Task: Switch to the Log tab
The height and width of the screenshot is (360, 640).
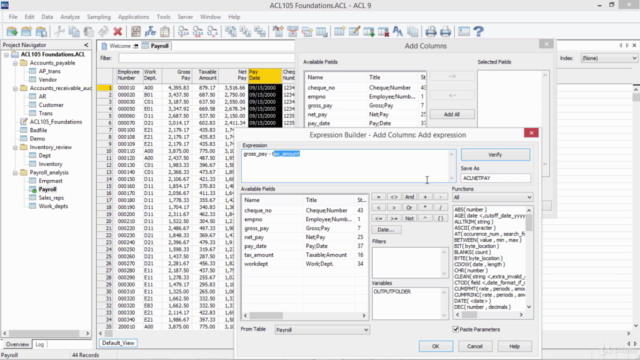Action: (x=40, y=344)
